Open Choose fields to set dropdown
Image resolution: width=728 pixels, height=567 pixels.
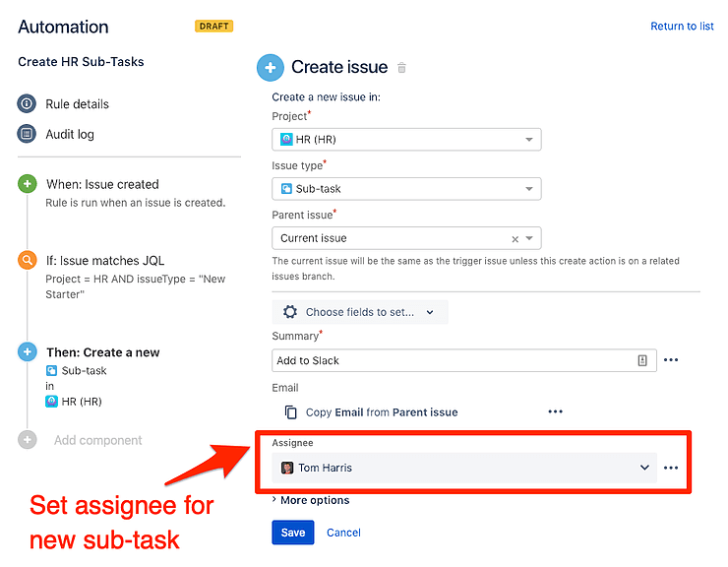tap(360, 312)
